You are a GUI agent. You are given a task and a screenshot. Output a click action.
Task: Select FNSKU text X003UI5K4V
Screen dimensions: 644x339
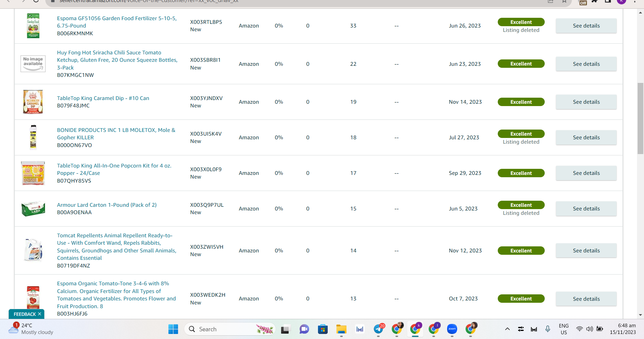(206, 134)
